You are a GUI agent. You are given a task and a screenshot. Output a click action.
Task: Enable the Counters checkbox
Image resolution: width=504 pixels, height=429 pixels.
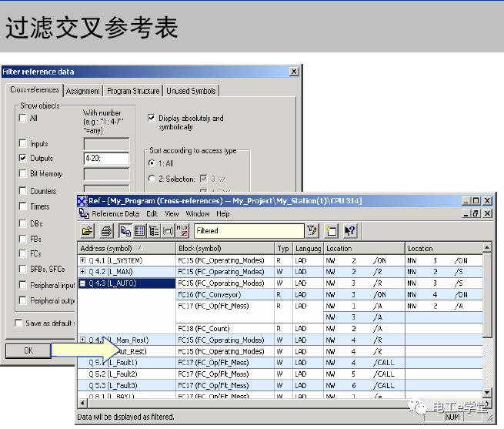tap(23, 191)
